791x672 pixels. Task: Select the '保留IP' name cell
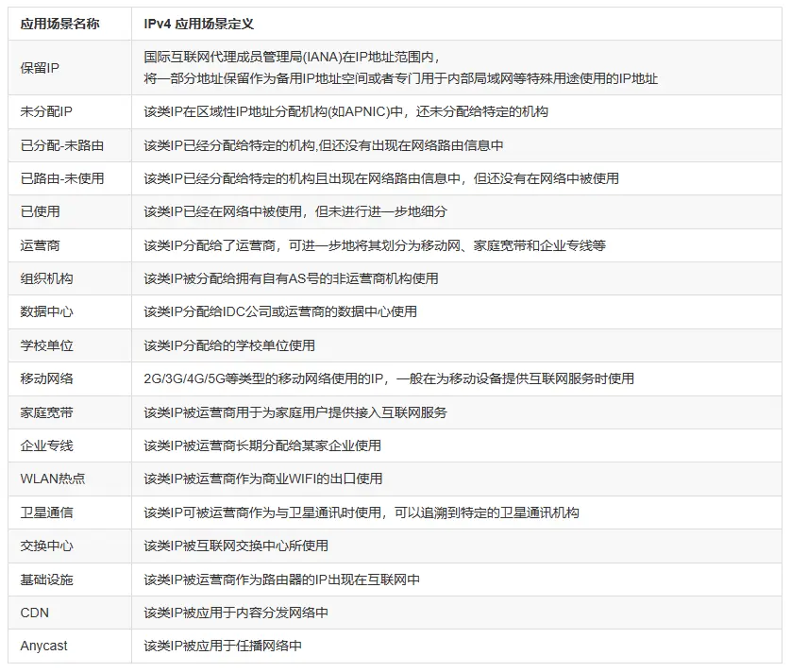pos(70,68)
